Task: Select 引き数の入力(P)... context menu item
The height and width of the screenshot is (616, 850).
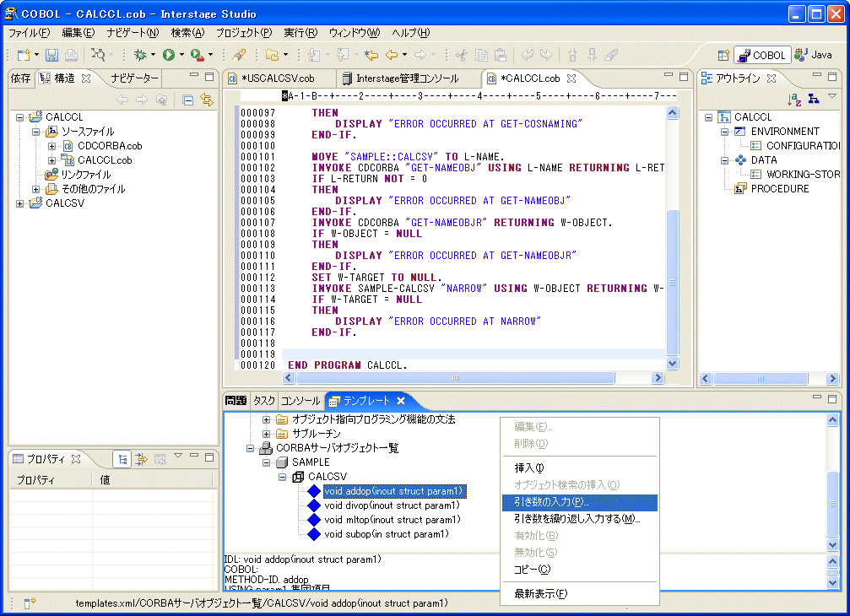Action: pyautogui.click(x=580, y=502)
